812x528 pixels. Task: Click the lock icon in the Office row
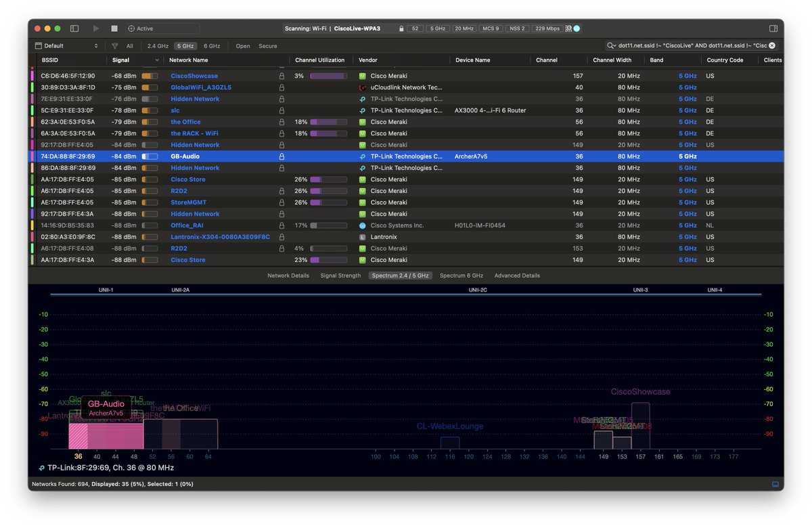tap(281, 122)
